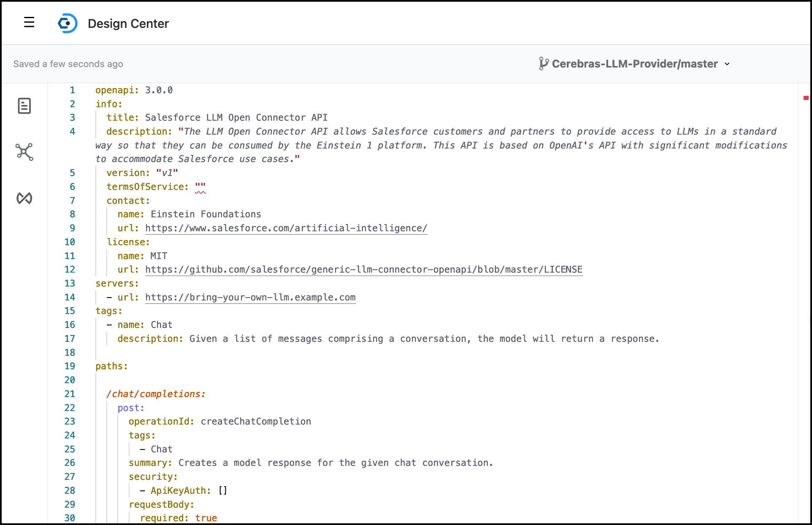Open the bring-your-own-llm.example.com server URL

click(250, 298)
